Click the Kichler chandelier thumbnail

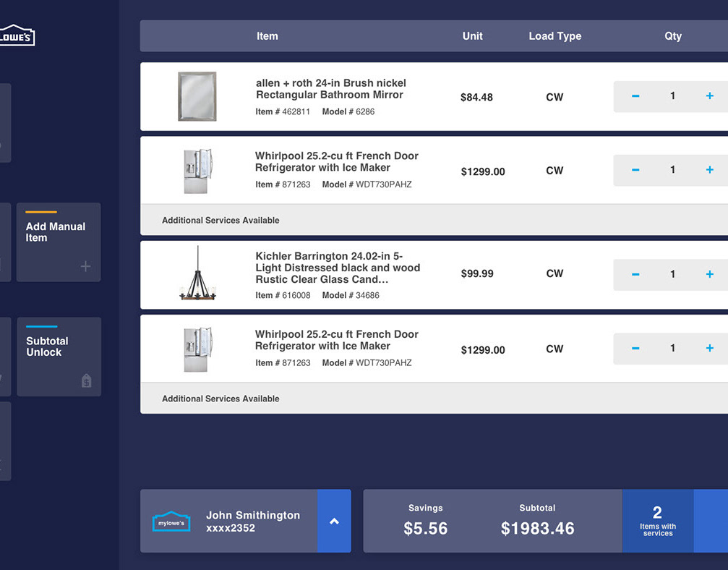198,273
